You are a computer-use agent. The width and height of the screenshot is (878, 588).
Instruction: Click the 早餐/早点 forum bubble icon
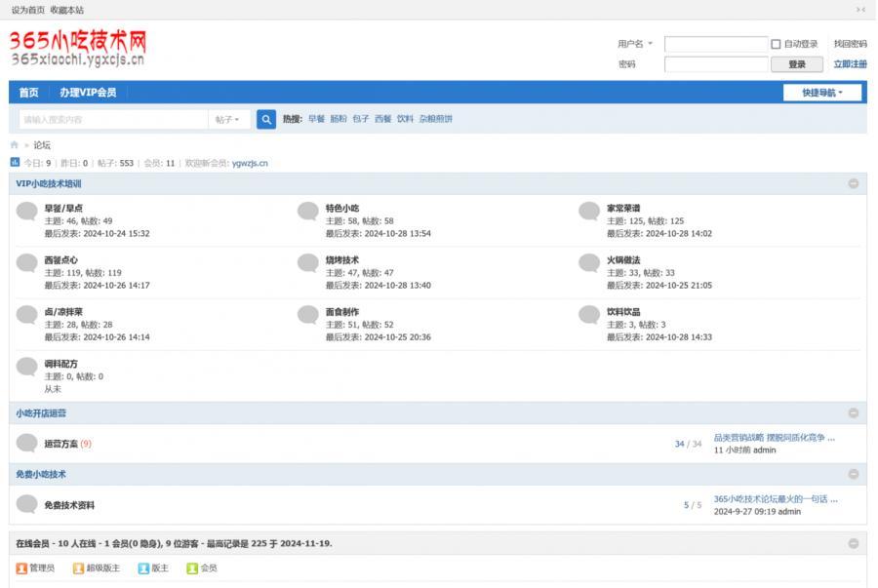[x=27, y=211]
